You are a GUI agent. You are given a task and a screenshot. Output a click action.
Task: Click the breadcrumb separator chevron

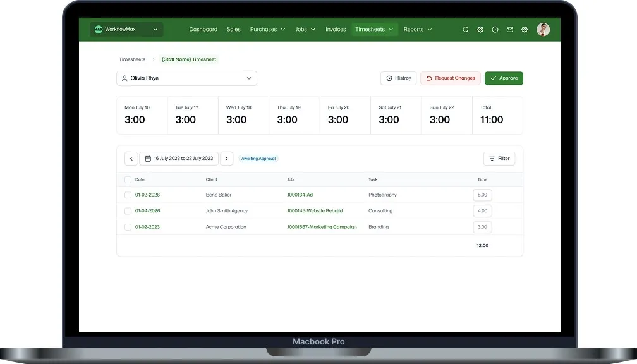154,59
